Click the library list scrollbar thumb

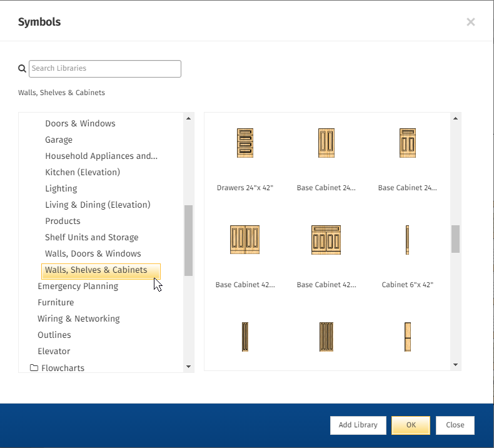[x=188, y=240]
